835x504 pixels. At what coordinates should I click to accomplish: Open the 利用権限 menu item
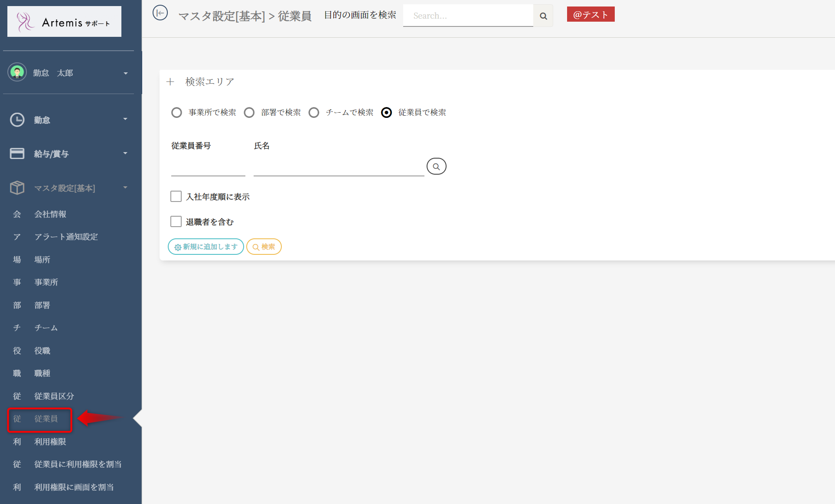pyautogui.click(x=50, y=442)
